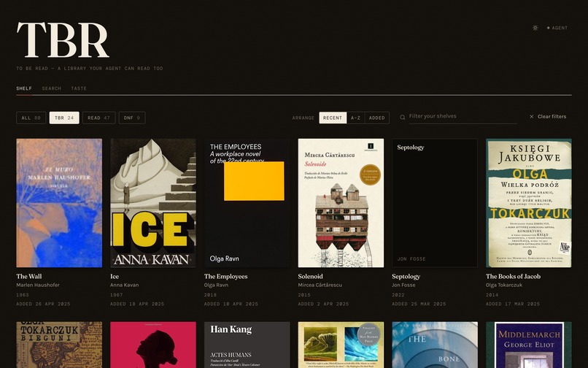The image size is (588, 368).
Task: Click Added 17 Mar 2025 text
Action: click(x=513, y=304)
